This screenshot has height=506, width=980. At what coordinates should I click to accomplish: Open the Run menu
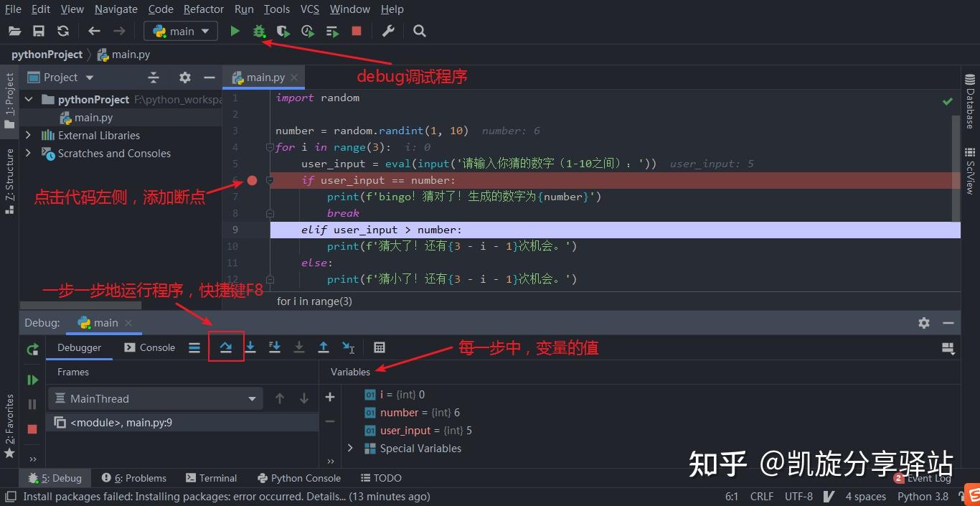coord(244,9)
